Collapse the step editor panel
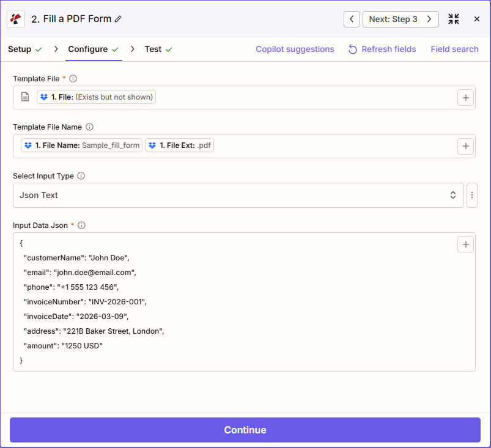This screenshot has width=491, height=448. pos(453,19)
